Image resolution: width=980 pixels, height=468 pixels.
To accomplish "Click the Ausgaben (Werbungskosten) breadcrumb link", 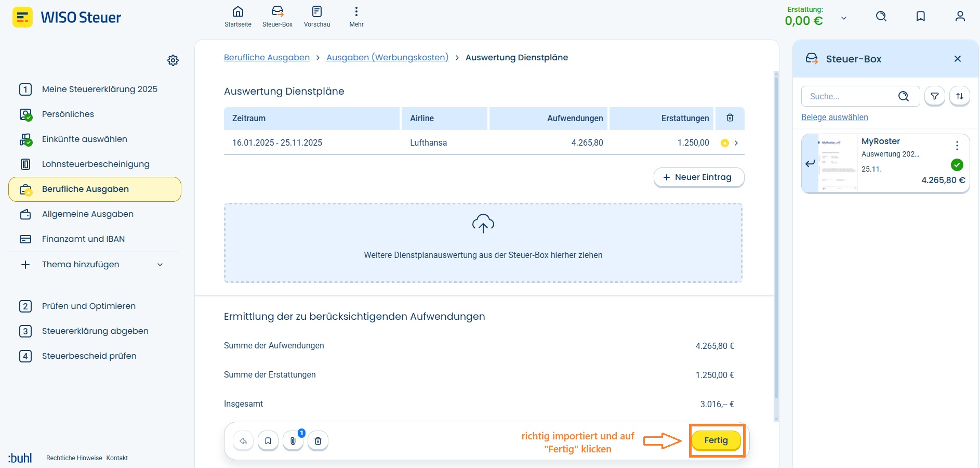I will [x=387, y=57].
